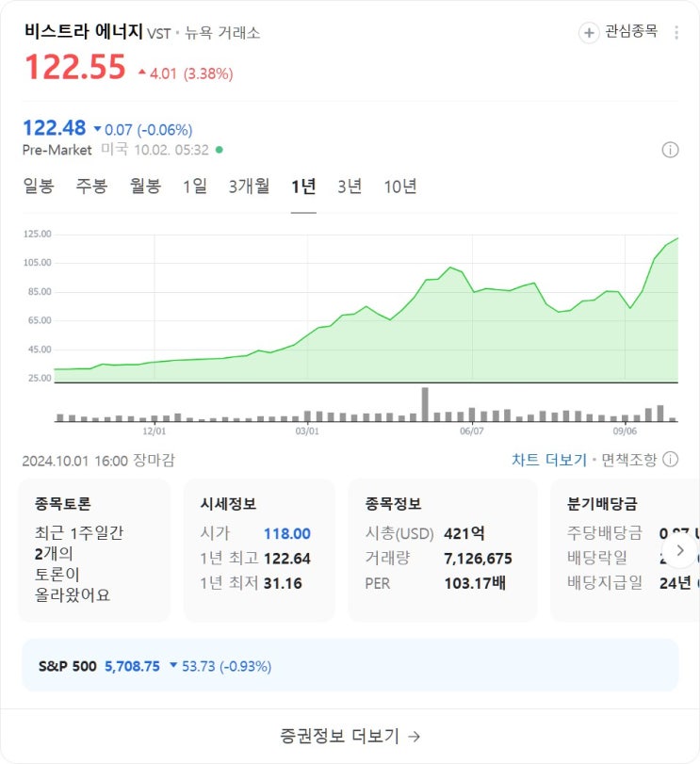Switch chart to 1일 range
Viewport: 700px width, 764px height.
(x=195, y=187)
